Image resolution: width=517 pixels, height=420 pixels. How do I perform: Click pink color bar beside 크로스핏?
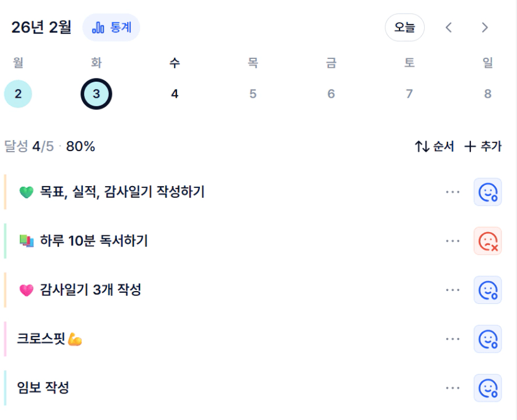6,339
